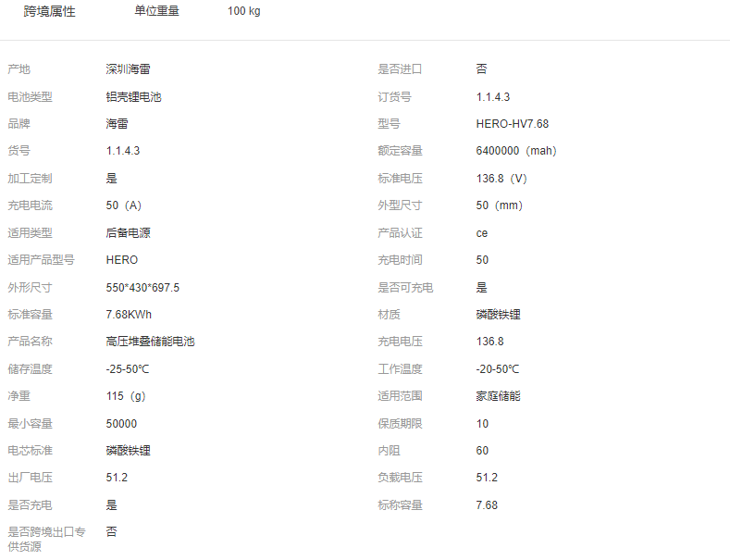The image size is (730, 560).
Task: Click the minimum capacity value 50000
Action: (121, 424)
